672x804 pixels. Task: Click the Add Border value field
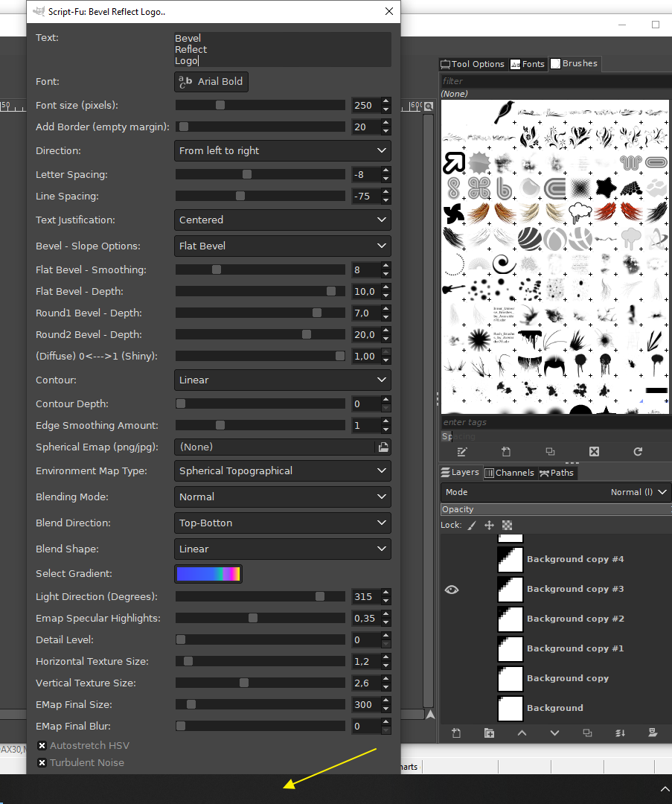click(366, 127)
